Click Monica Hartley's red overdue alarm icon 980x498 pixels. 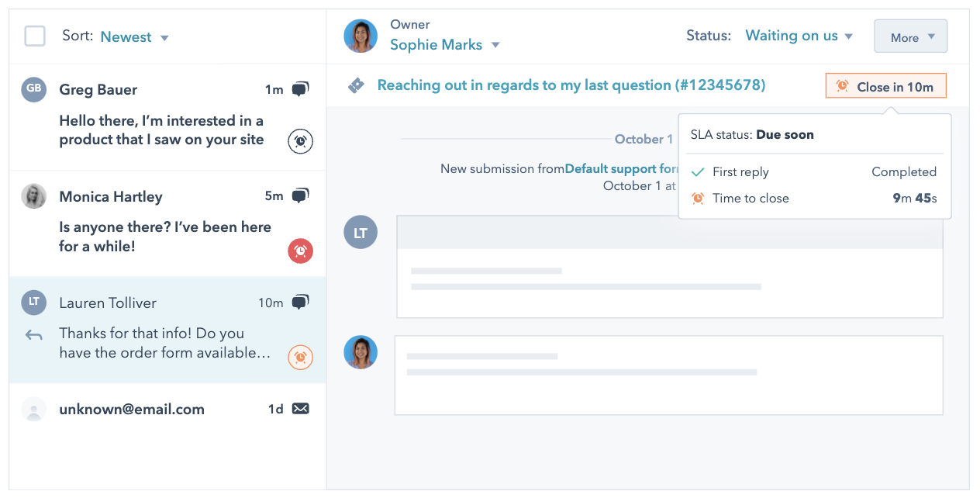coord(301,251)
